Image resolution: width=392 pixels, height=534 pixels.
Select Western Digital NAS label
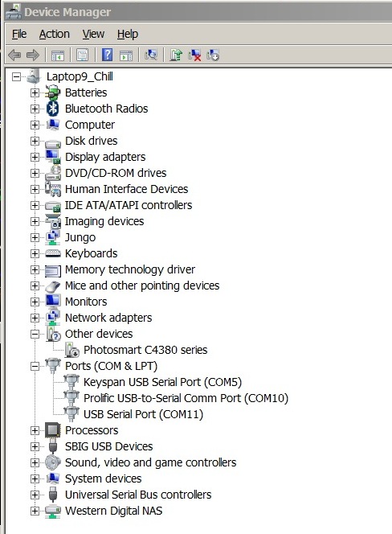tap(113, 511)
